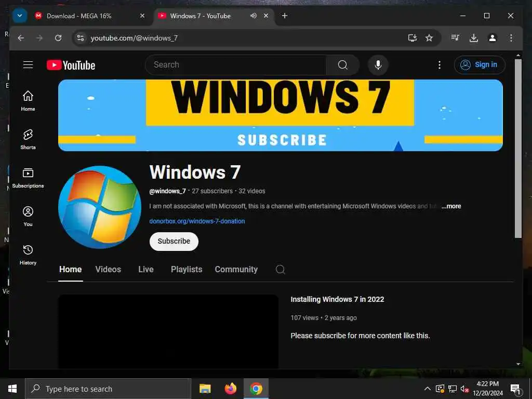Open the YouTube guide hamburger menu
The width and height of the screenshot is (532, 399).
[28, 64]
